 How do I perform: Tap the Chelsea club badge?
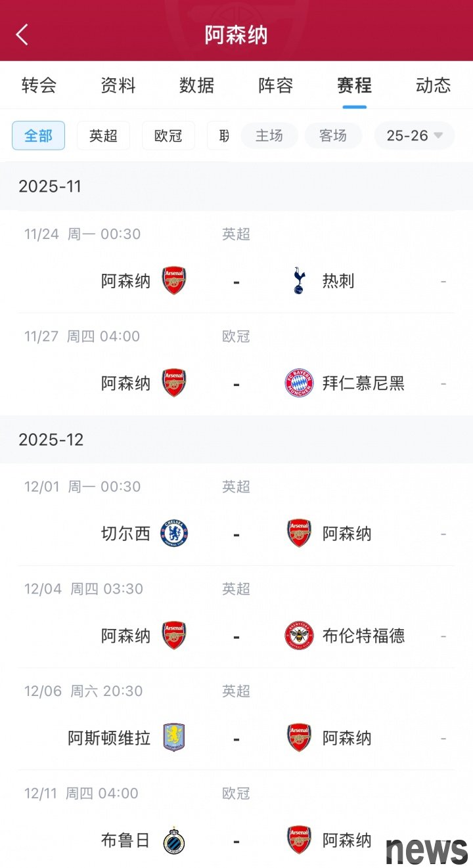174,534
